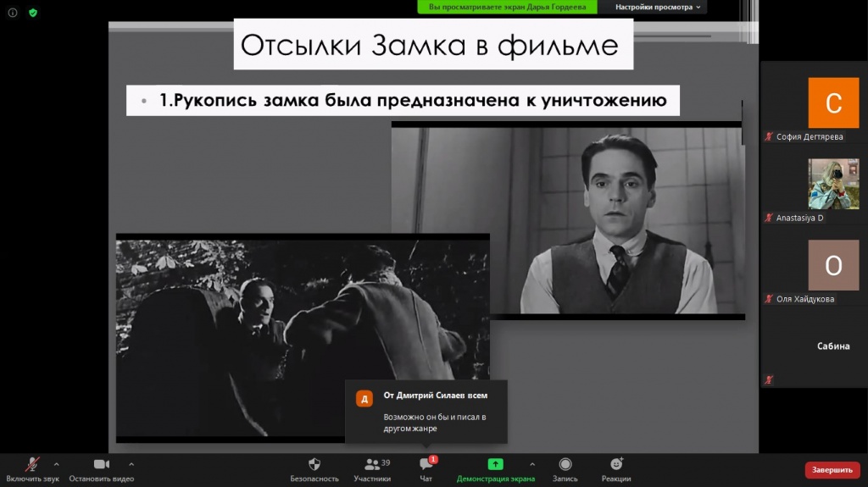Viewport: 868px width, 487px height.
Task: Toggle recording with Запись button
Action: [x=565, y=469]
